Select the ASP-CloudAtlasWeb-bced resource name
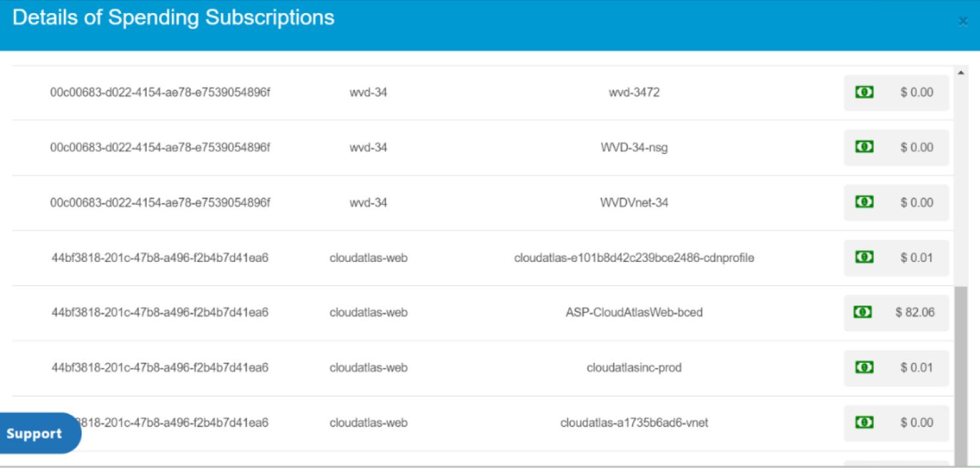This screenshot has width=980, height=468. pos(634,313)
